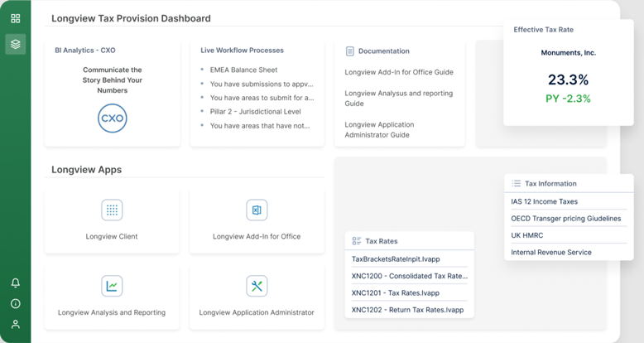
Task: Open XNC1202 - Return Tax Rates.lvapp
Action: click(x=407, y=310)
